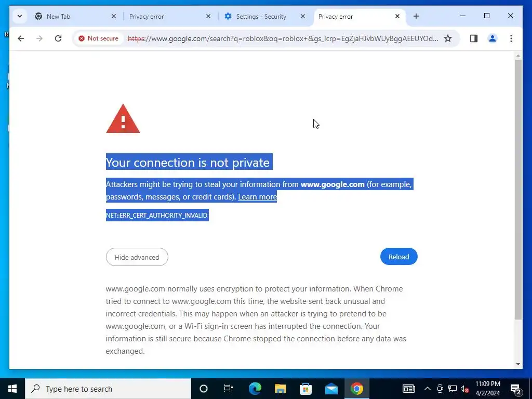This screenshot has width=532, height=399.
Task: Close the Settings - Security tab
Action: click(303, 16)
